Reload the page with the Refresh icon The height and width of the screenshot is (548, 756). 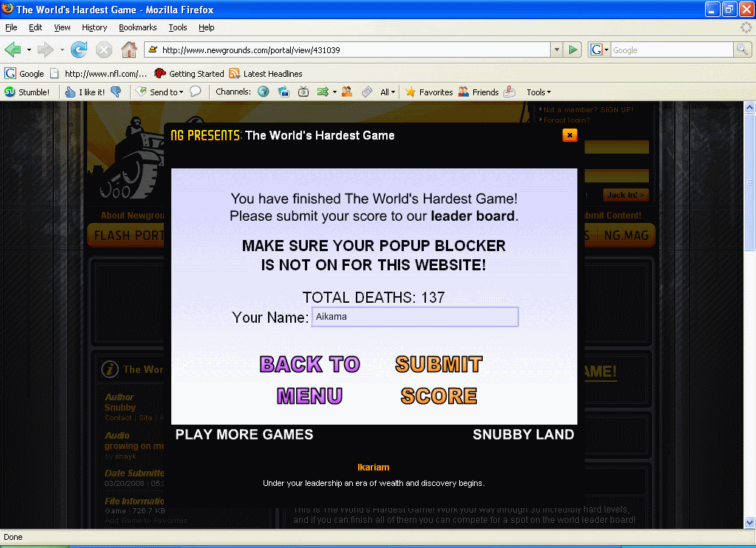[79, 49]
